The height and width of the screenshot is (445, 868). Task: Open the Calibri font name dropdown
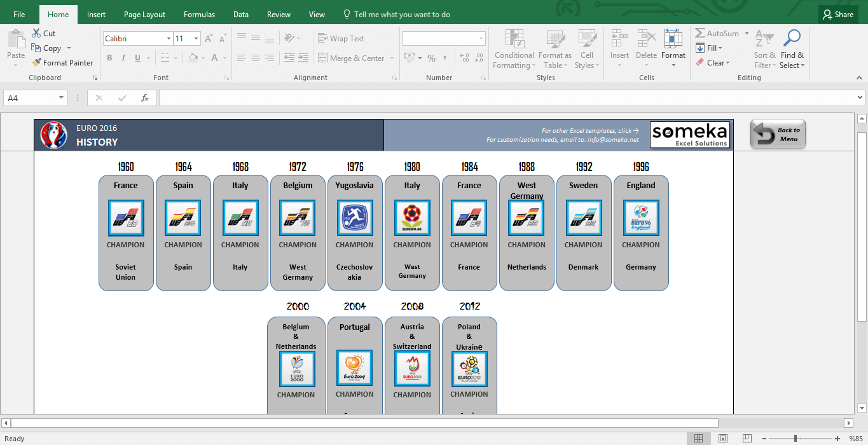tap(169, 39)
